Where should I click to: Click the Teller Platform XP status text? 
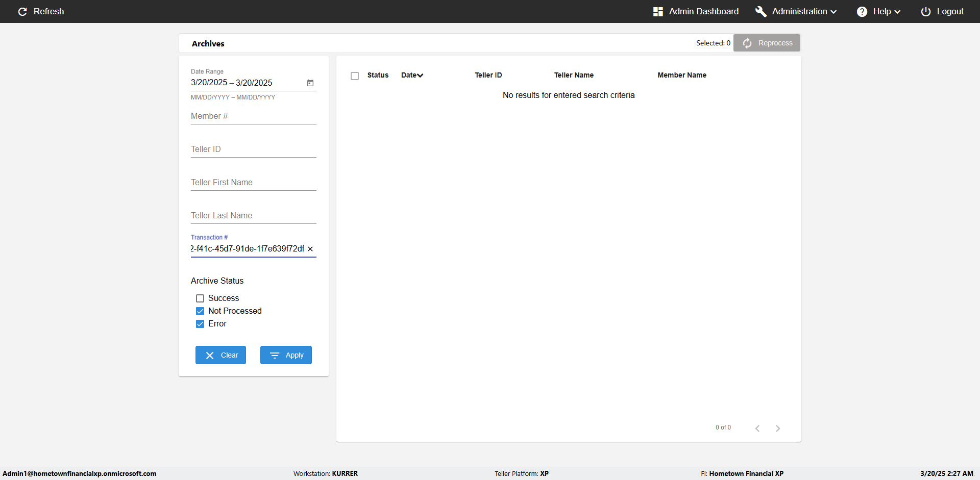[522, 473]
